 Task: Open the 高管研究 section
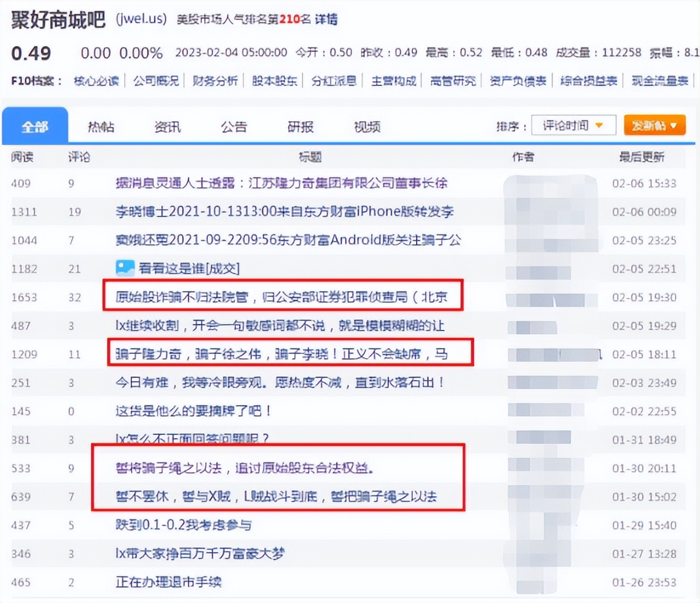click(x=453, y=80)
